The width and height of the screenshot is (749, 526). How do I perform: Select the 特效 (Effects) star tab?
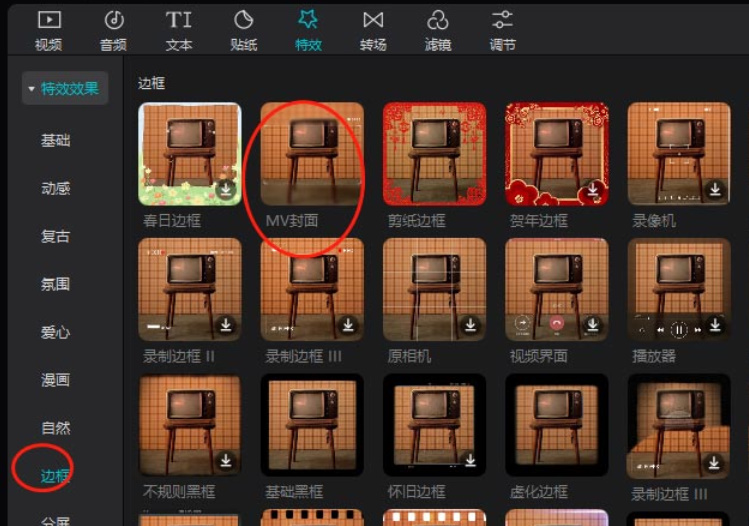click(308, 31)
